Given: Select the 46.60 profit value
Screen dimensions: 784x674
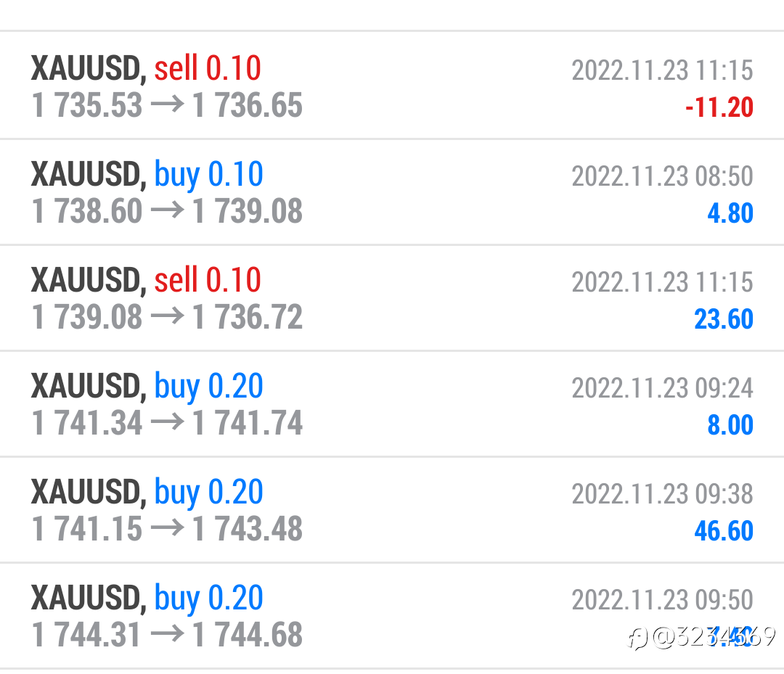Looking at the screenshot, I should click(724, 530).
